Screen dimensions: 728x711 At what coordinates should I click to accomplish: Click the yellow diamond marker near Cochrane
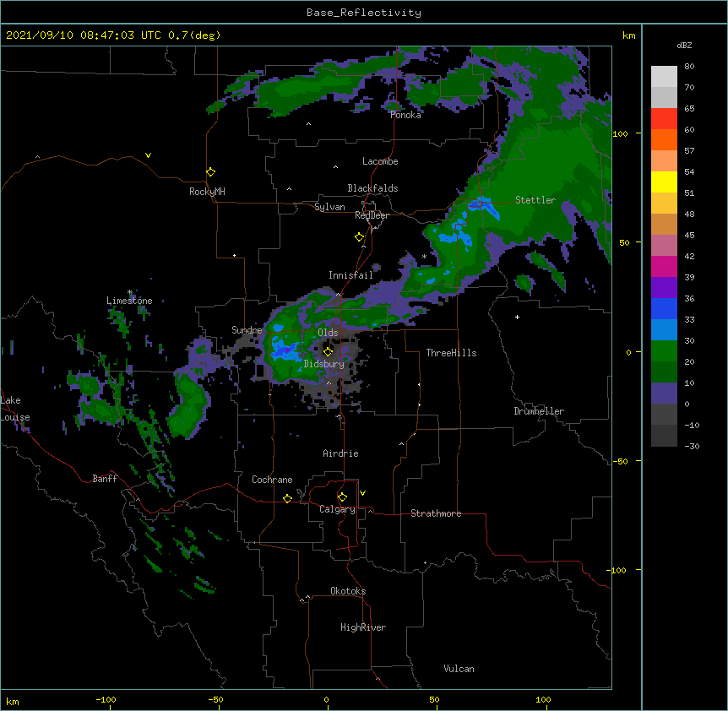tap(287, 498)
